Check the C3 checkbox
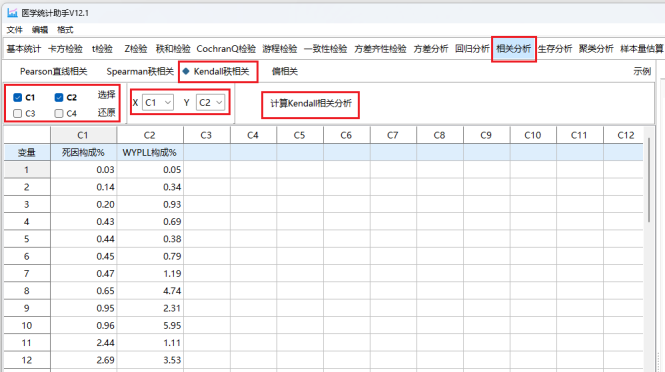 pos(17,113)
